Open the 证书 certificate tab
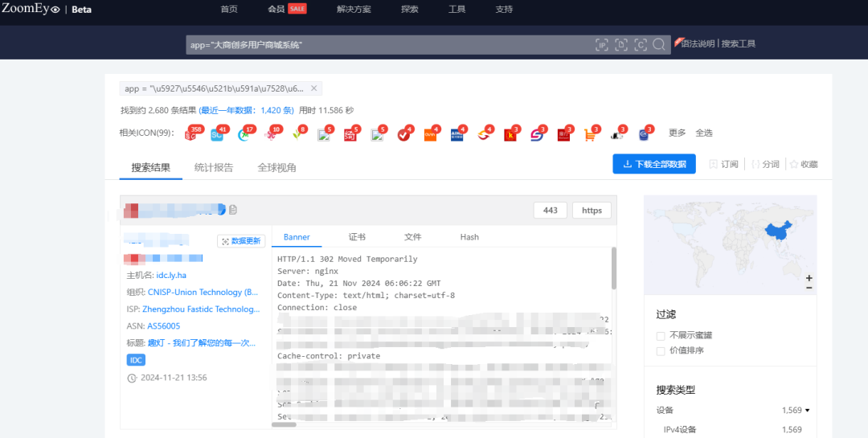868x438 pixels. 357,237
